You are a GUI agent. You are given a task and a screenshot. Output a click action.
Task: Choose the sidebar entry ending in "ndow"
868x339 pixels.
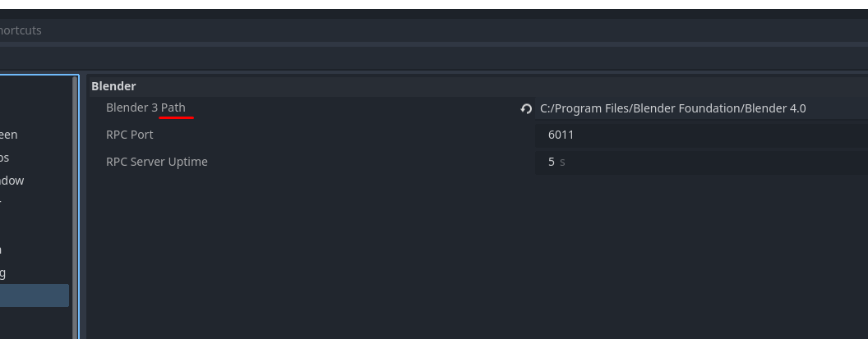12,181
